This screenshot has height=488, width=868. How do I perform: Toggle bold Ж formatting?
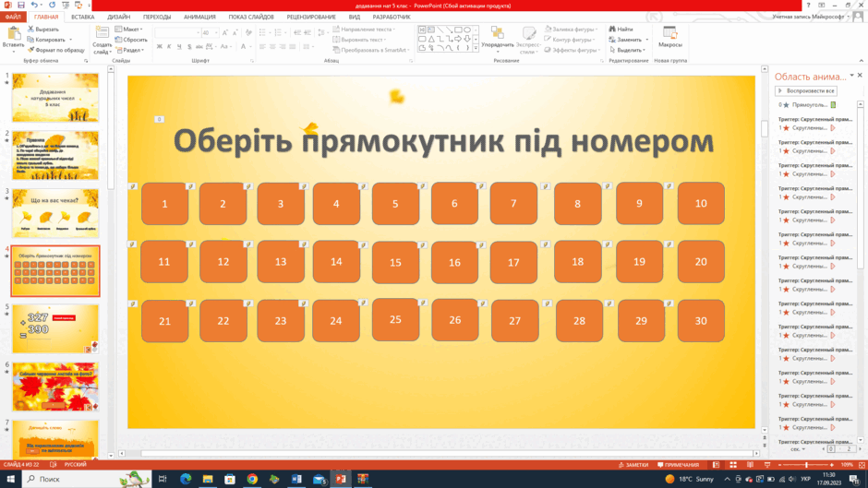[x=160, y=47]
